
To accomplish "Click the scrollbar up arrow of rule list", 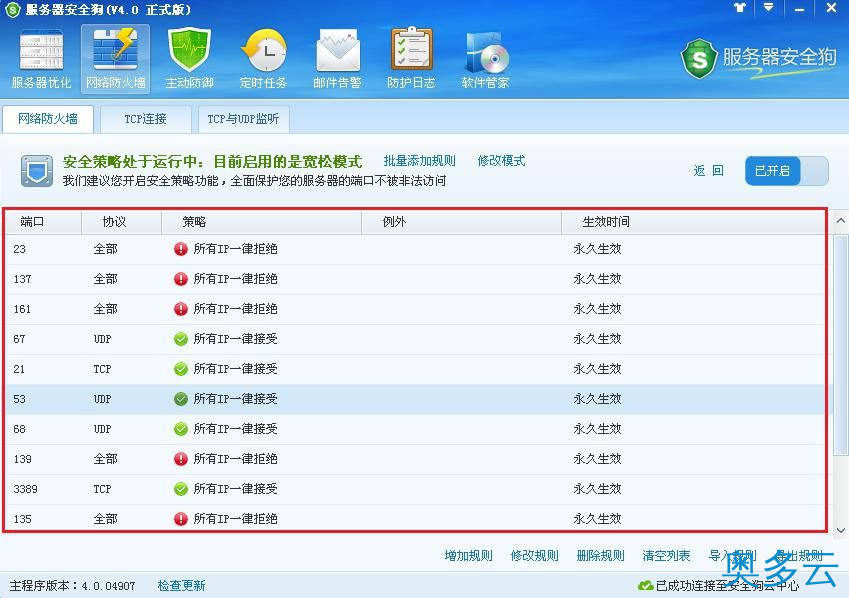I will pyautogui.click(x=840, y=221).
